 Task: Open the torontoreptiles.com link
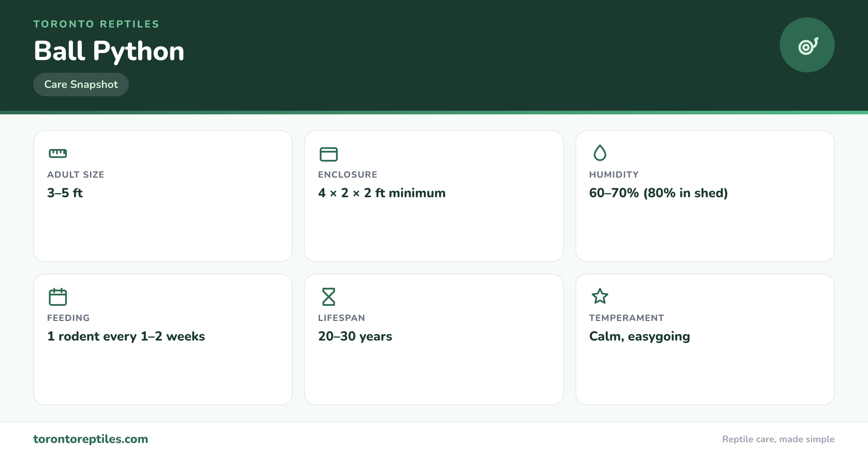(x=91, y=439)
